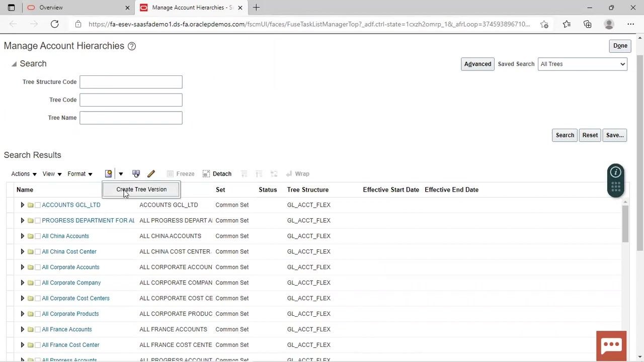This screenshot has width=644, height=362.
Task: Click the Status column header
Action: pyautogui.click(x=268, y=190)
